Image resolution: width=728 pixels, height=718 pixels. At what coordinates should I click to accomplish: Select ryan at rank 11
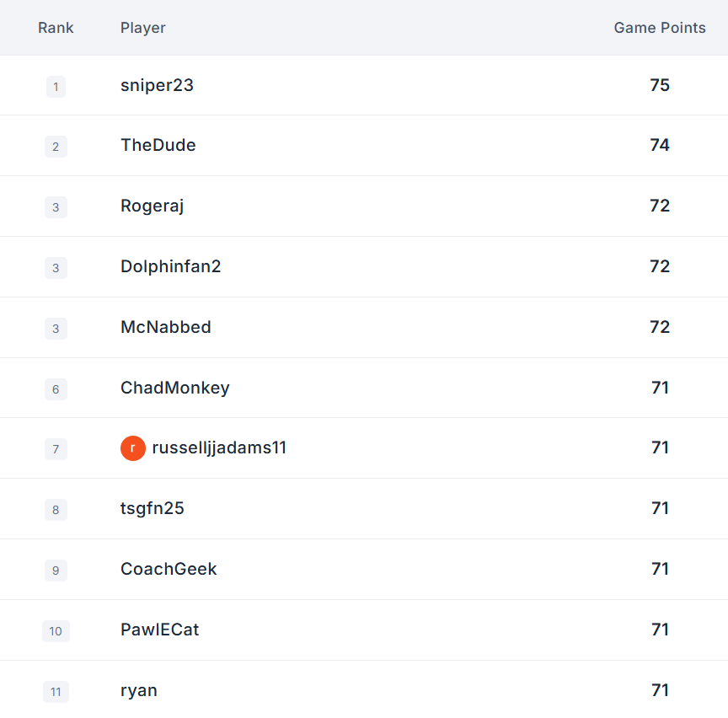click(x=139, y=691)
